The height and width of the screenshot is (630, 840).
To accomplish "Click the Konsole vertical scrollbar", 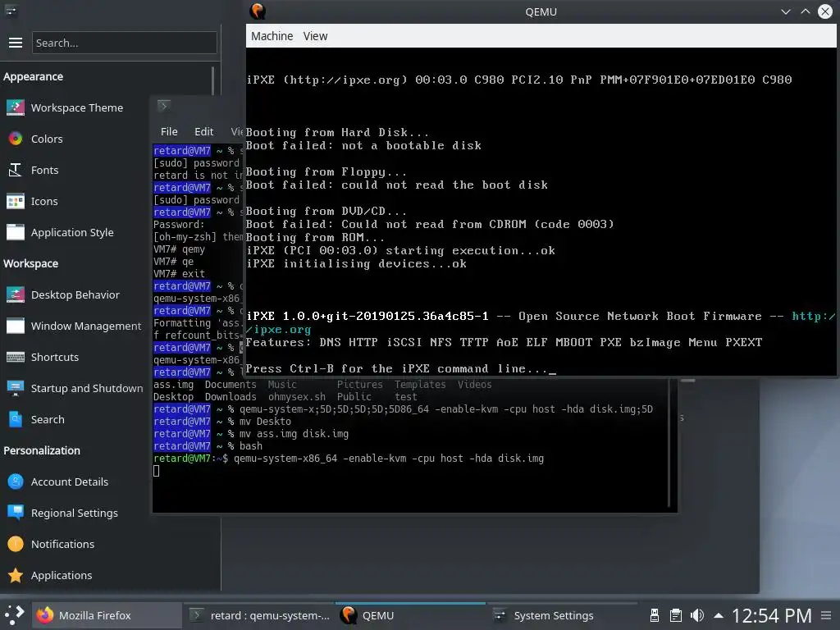I will click(x=669, y=442).
